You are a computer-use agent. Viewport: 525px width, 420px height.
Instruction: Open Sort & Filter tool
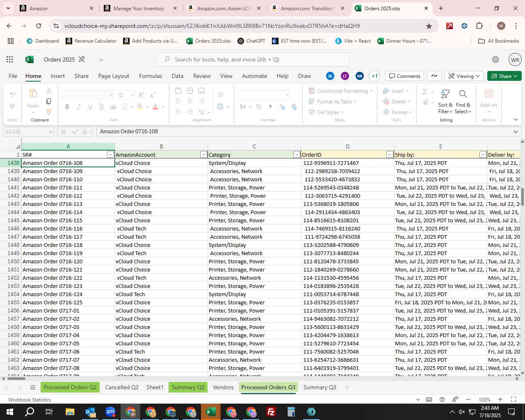445,102
